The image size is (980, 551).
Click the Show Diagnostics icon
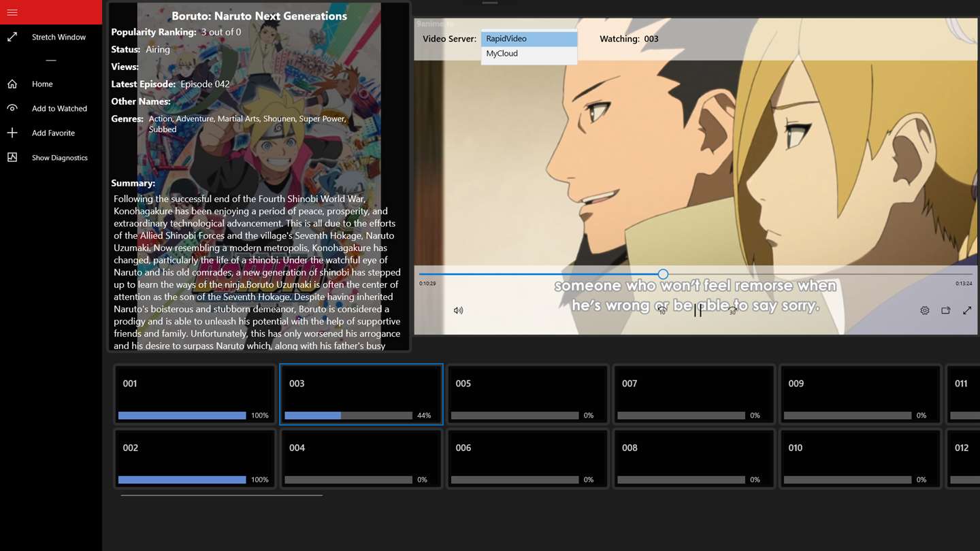point(12,157)
